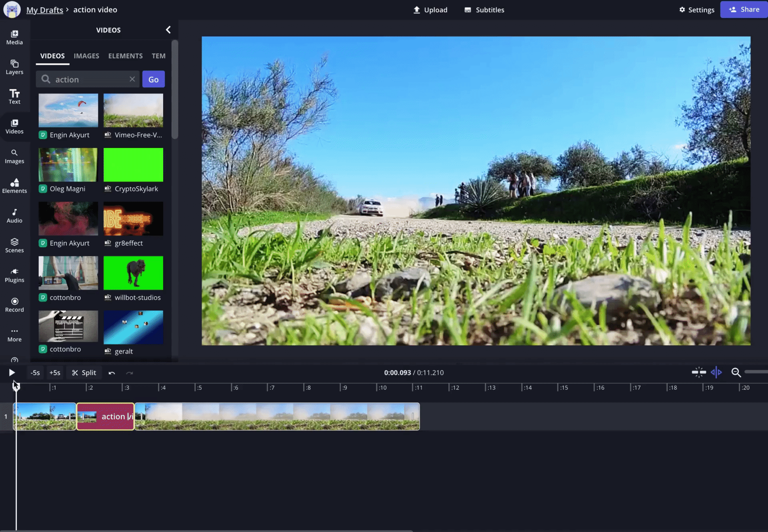Click the timeline zoom slider
The width and height of the screenshot is (768, 532).
(756, 372)
